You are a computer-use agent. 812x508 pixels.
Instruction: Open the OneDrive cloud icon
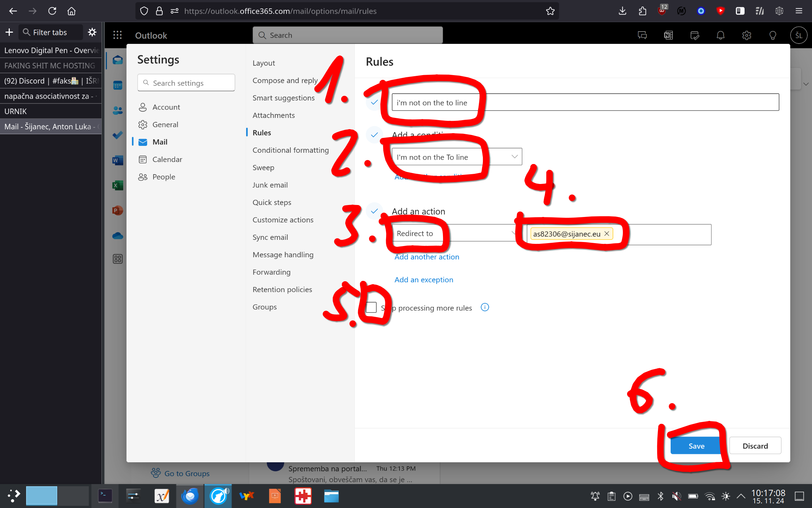(x=117, y=236)
